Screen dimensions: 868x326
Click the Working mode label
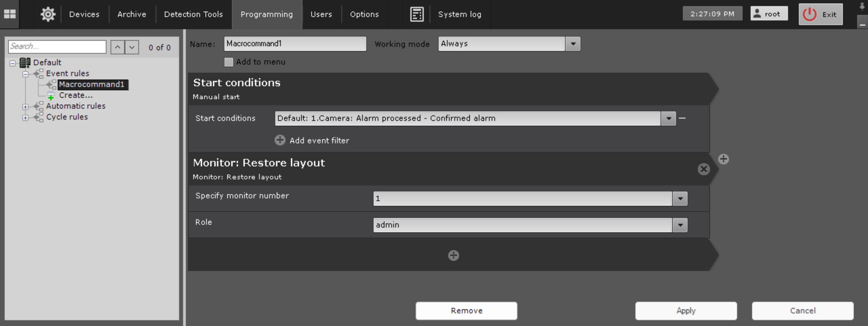tap(402, 44)
